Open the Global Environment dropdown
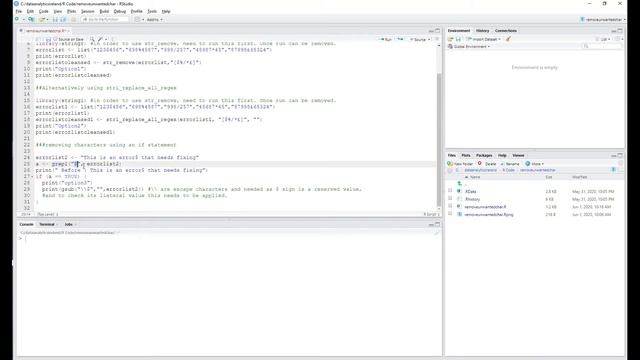 pyautogui.click(x=469, y=47)
